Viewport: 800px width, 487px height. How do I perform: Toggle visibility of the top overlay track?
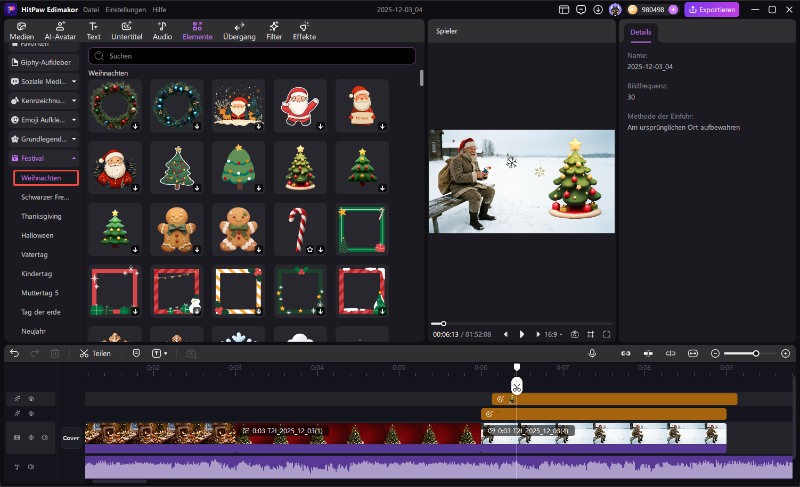pyautogui.click(x=30, y=398)
